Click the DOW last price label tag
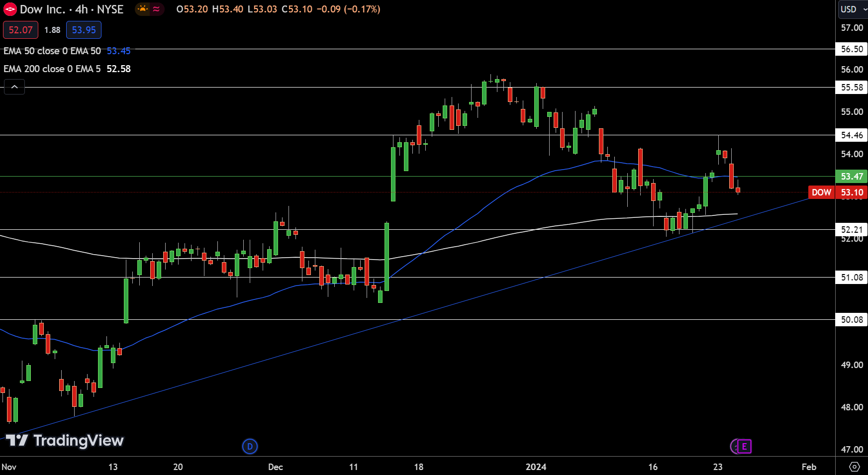The image size is (868, 475). (x=821, y=192)
